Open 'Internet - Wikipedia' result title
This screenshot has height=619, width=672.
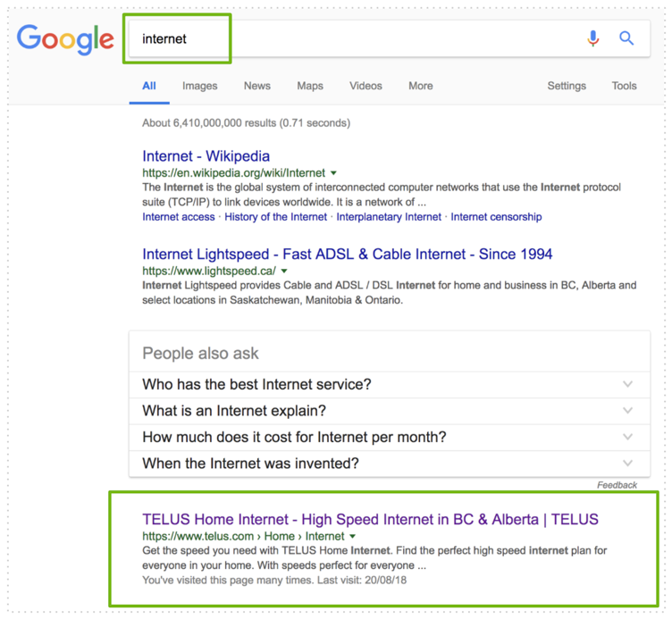206,156
